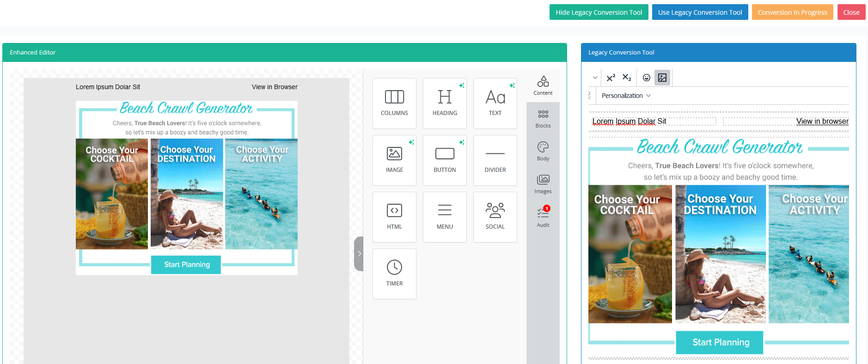The image size is (868, 364).
Task: Select Choose Your Activity image in Enhanced Editor
Action: pos(261,194)
